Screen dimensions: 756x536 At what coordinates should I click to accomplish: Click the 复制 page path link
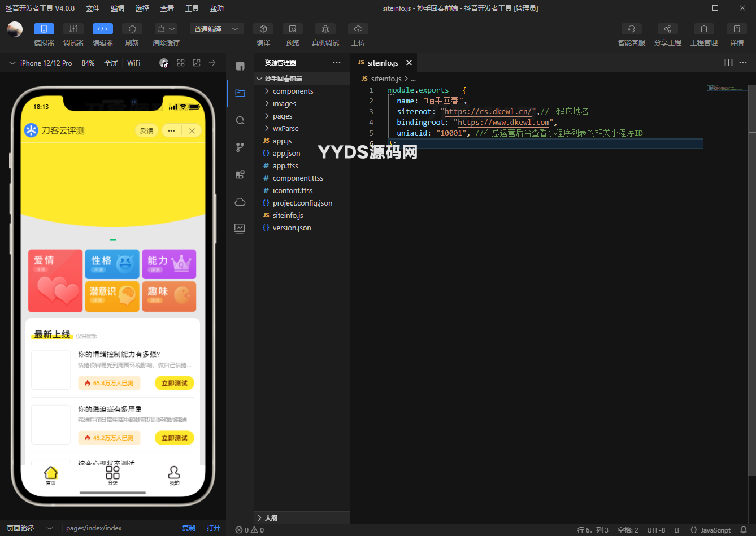pos(188,528)
